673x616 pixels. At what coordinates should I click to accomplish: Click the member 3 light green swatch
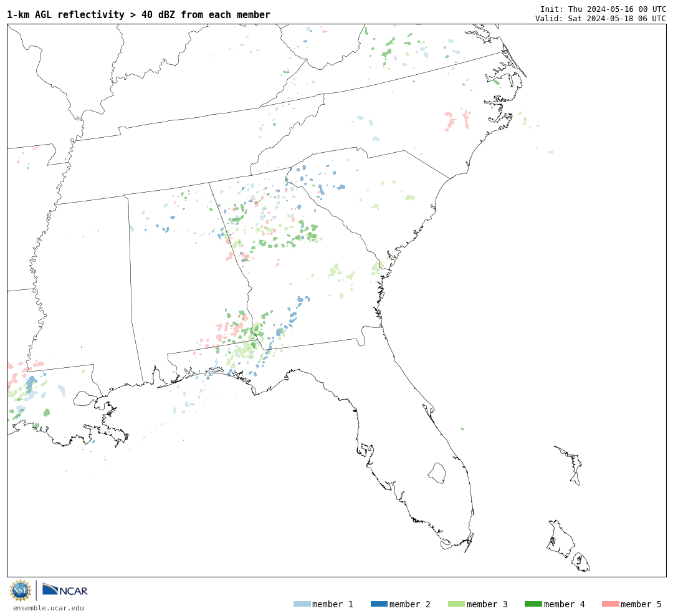click(456, 604)
